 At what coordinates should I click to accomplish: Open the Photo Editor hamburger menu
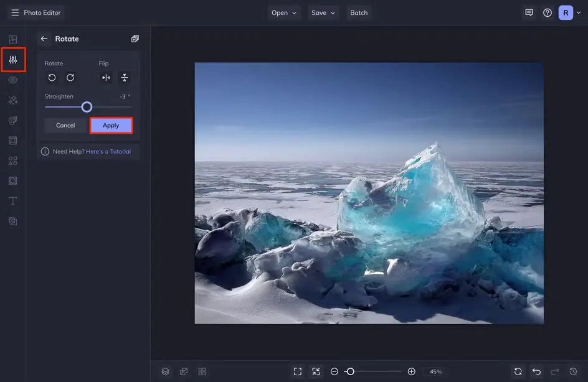(15, 12)
